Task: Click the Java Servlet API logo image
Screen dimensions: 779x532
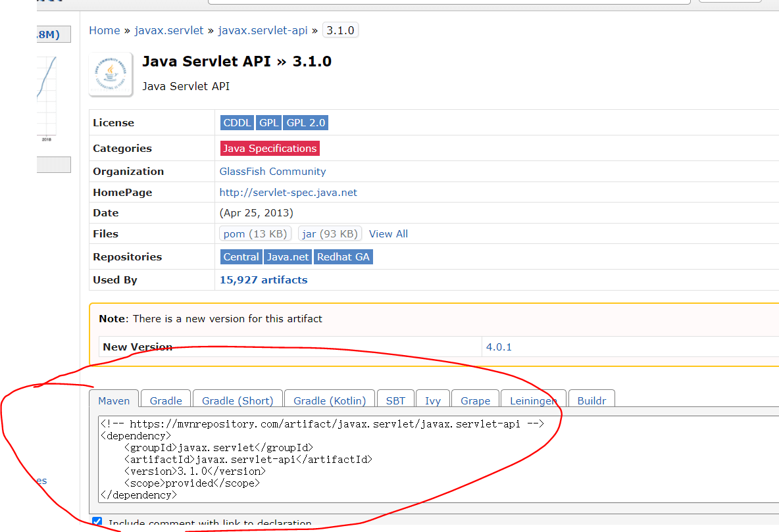Action: (x=111, y=74)
